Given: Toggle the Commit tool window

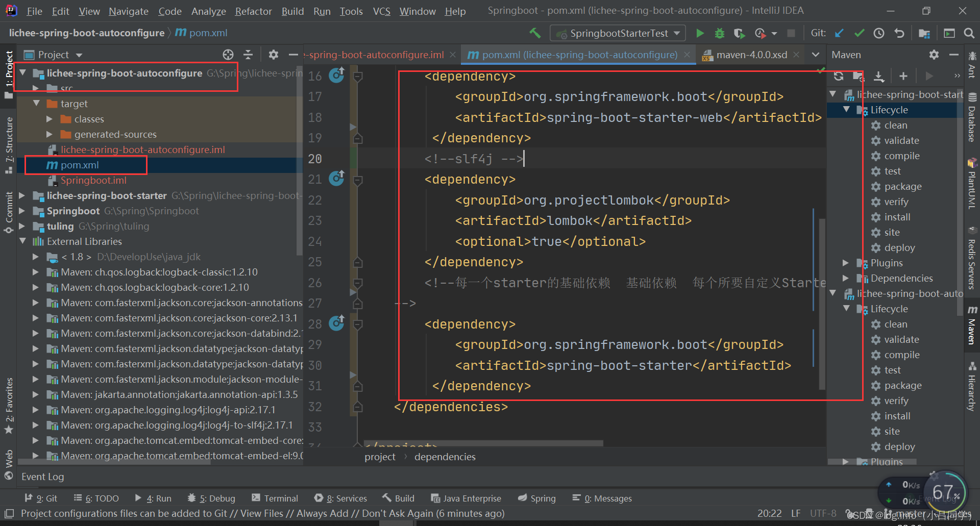Looking at the screenshot, I should click(9, 212).
